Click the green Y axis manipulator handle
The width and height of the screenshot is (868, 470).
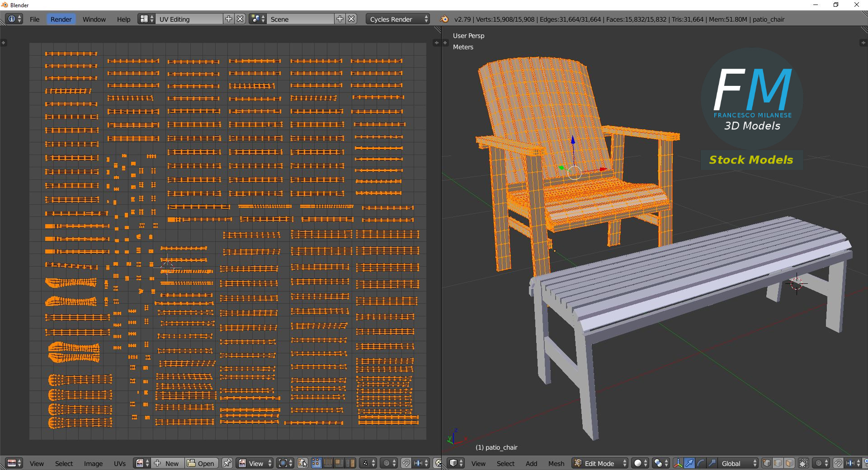pos(561,168)
